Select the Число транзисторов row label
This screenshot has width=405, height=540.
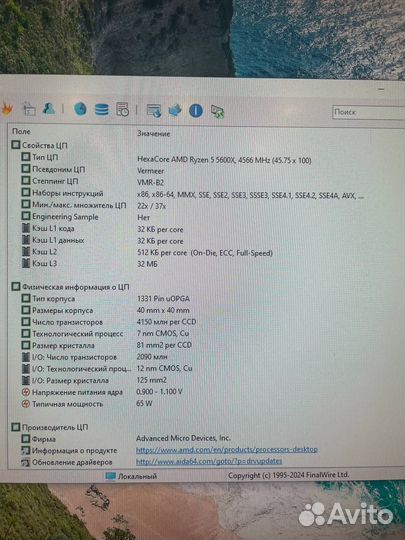point(67,322)
